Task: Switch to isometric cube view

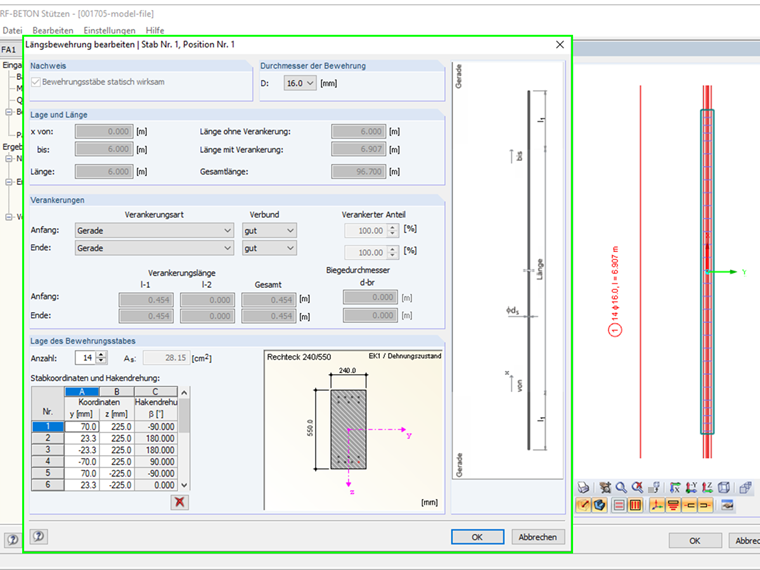Action: [724, 488]
